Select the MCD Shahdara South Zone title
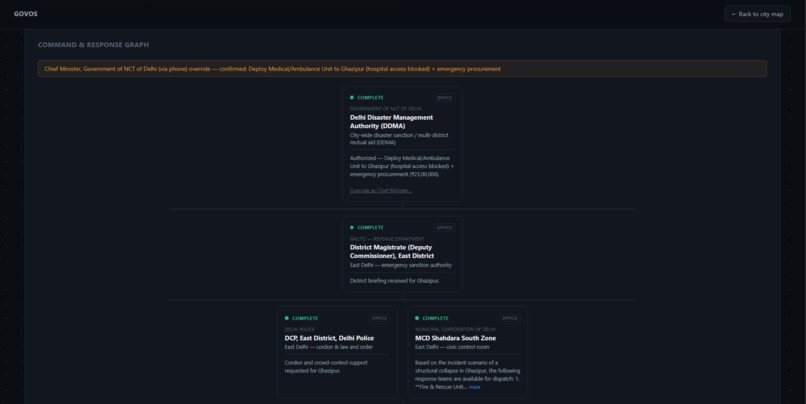806x404 pixels. coord(455,338)
